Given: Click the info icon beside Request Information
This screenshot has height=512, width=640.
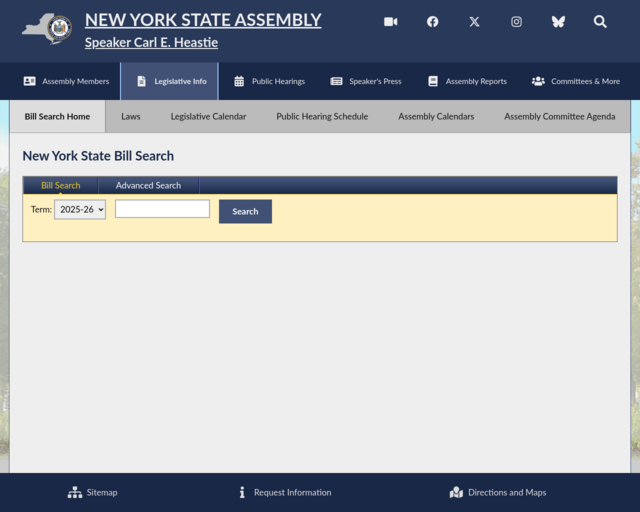Looking at the screenshot, I should [242, 492].
